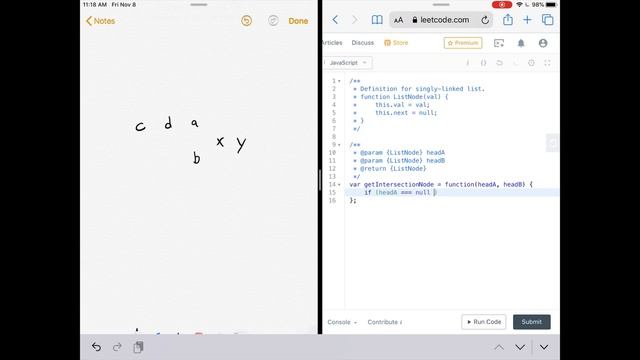Collapse the comment fold at line 9
This screenshot has height=360, width=640.
[x=339, y=145]
